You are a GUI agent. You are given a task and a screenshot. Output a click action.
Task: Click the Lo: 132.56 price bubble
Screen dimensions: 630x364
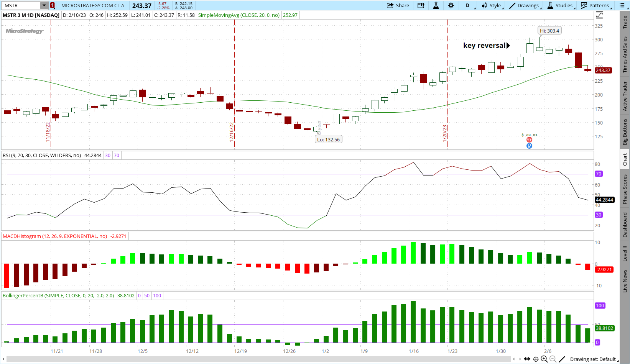(328, 139)
